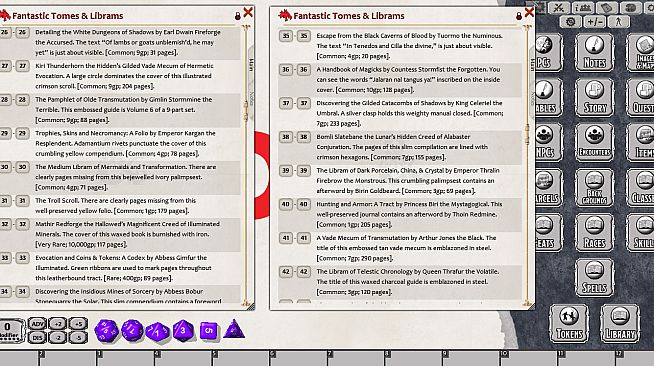Click row 'Evocation and Coins & Tokens: A Codex'
654x366 pixels.
click(120, 268)
